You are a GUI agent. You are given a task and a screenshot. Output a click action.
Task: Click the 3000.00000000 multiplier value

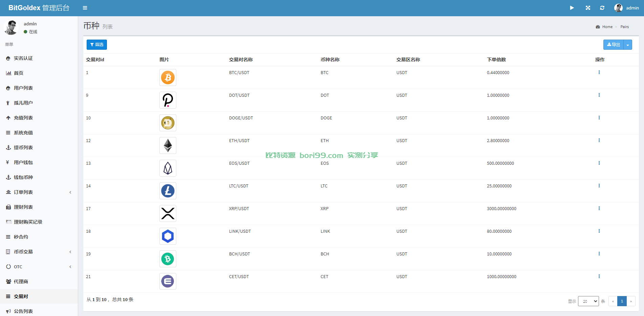502,209
